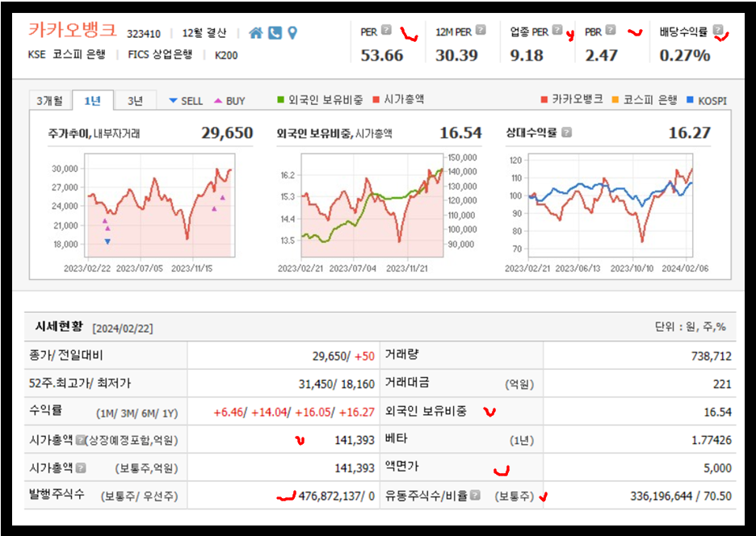Screen dimensions: 756x536
Task: Click the 거래량 value 738,712
Action: point(711,356)
